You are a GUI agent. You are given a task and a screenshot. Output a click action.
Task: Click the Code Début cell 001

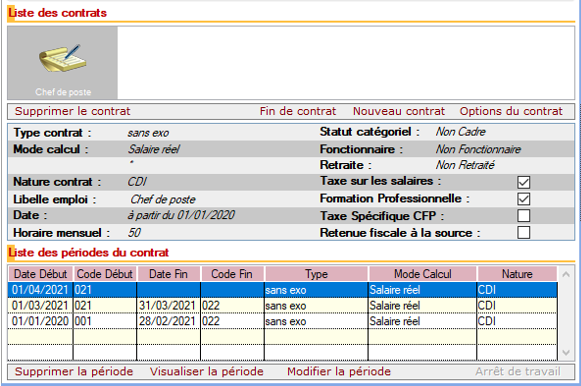click(x=105, y=321)
